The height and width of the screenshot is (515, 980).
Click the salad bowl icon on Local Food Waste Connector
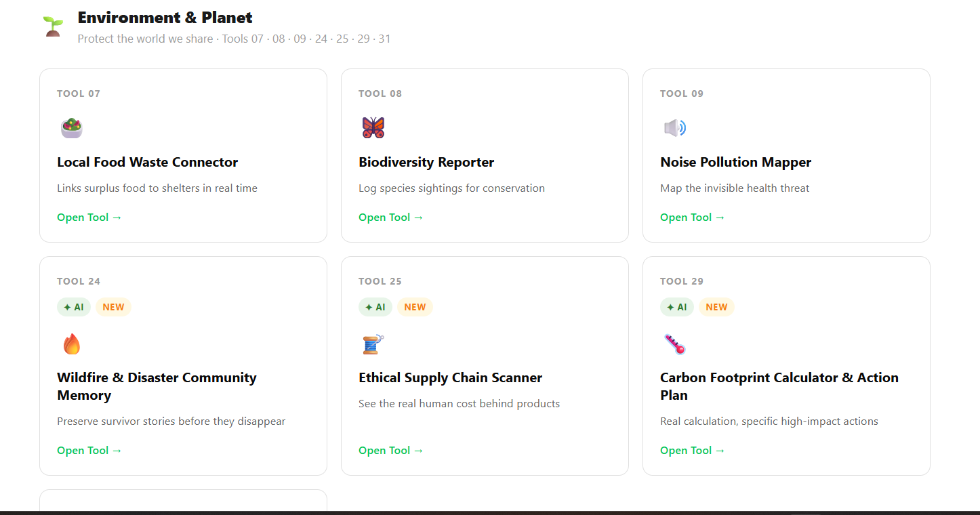coord(70,127)
